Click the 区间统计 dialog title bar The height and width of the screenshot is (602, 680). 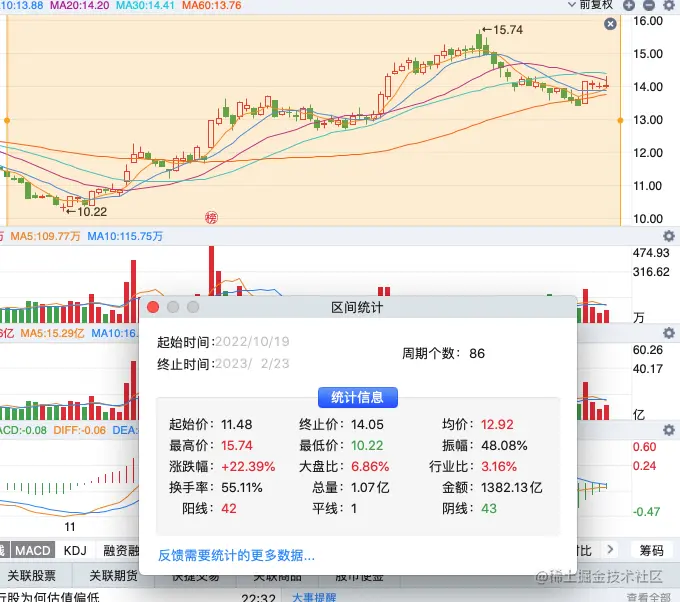358,308
